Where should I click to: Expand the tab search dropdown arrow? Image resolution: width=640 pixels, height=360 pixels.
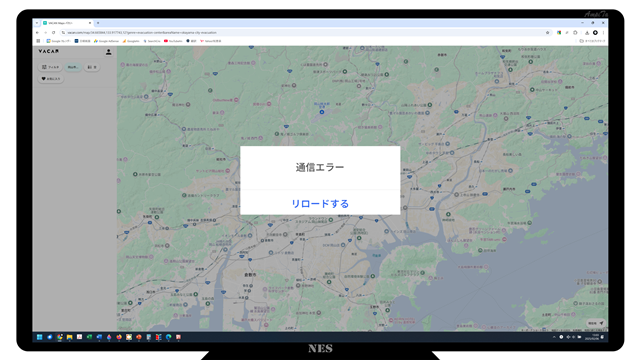coord(37,23)
